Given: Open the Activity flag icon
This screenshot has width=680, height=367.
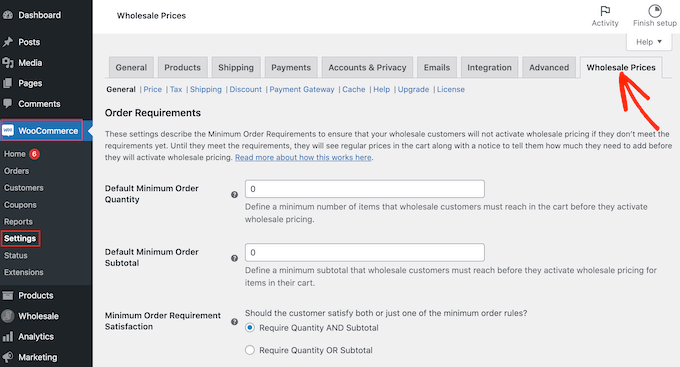Looking at the screenshot, I should tap(605, 10).
